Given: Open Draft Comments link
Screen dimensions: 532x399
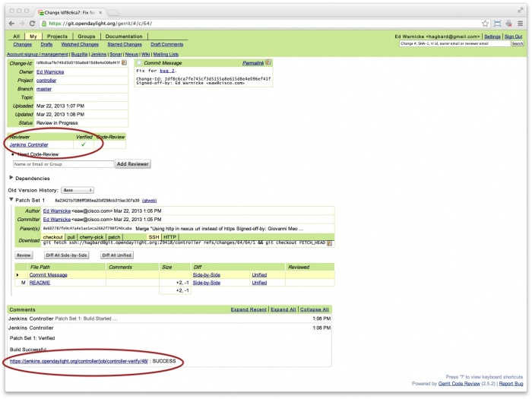Looking at the screenshot, I should 167,44.
